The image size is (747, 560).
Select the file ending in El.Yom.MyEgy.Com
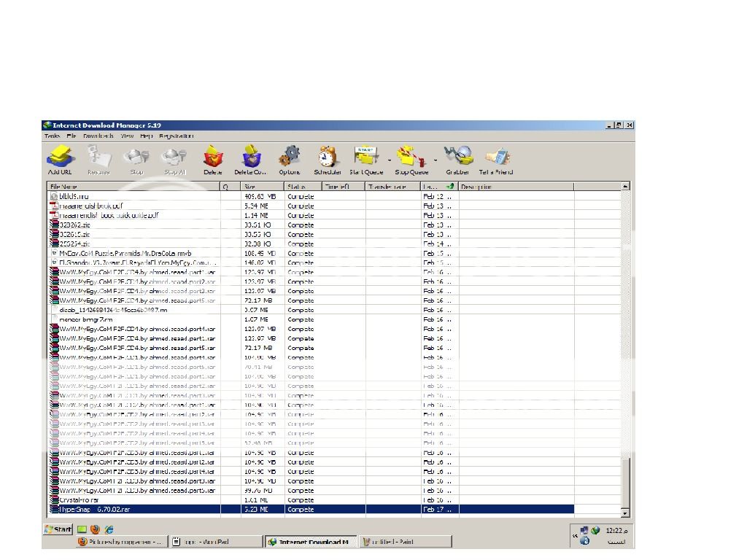coord(137,262)
